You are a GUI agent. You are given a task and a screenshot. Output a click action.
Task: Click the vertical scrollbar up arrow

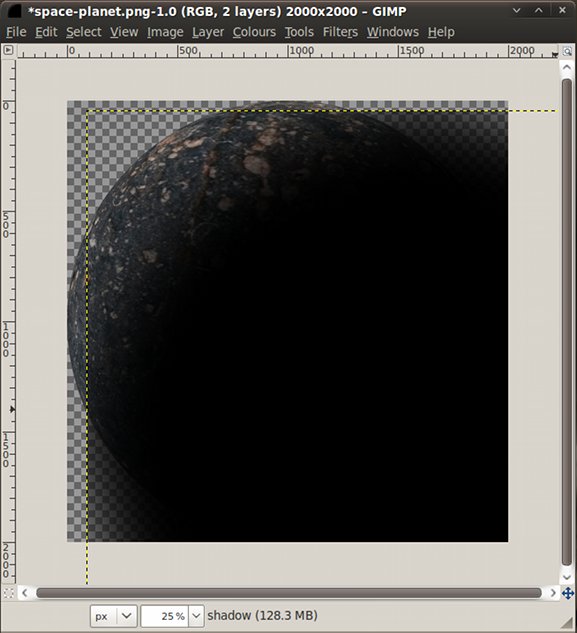pyautogui.click(x=567, y=67)
